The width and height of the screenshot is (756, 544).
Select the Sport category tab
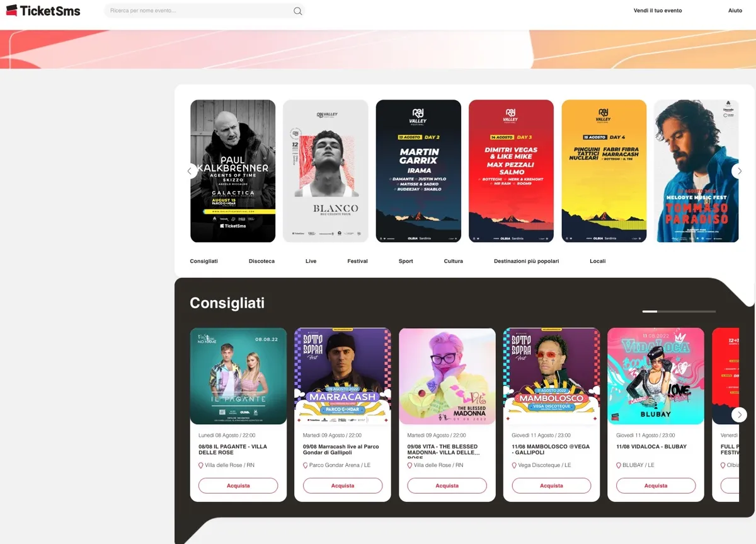[x=406, y=261]
